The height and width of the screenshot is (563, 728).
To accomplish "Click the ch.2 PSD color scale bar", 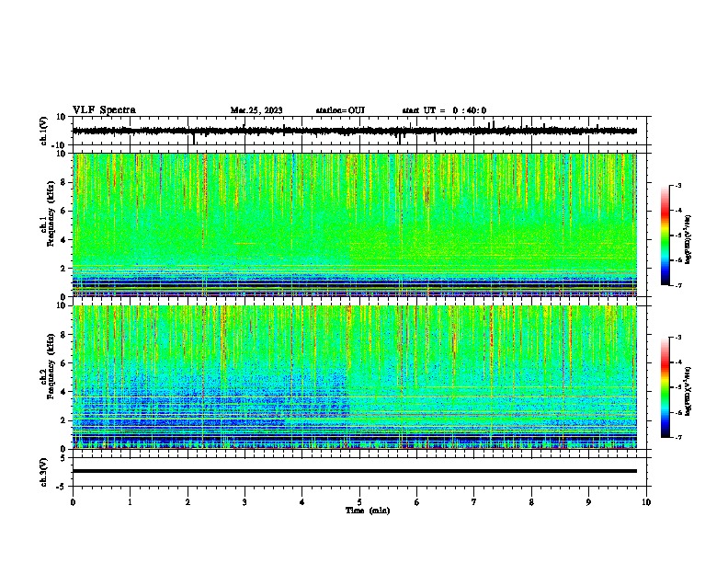I will pyautogui.click(x=665, y=387).
